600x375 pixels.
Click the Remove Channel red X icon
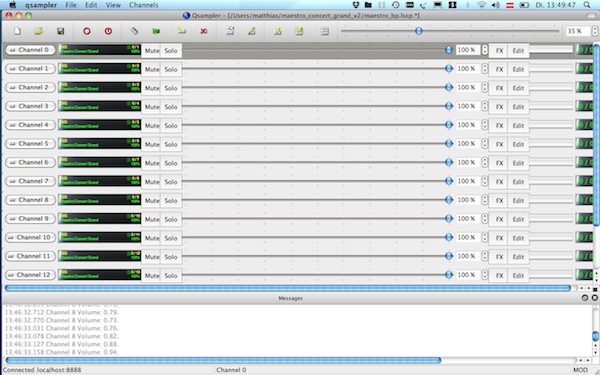click(x=204, y=31)
